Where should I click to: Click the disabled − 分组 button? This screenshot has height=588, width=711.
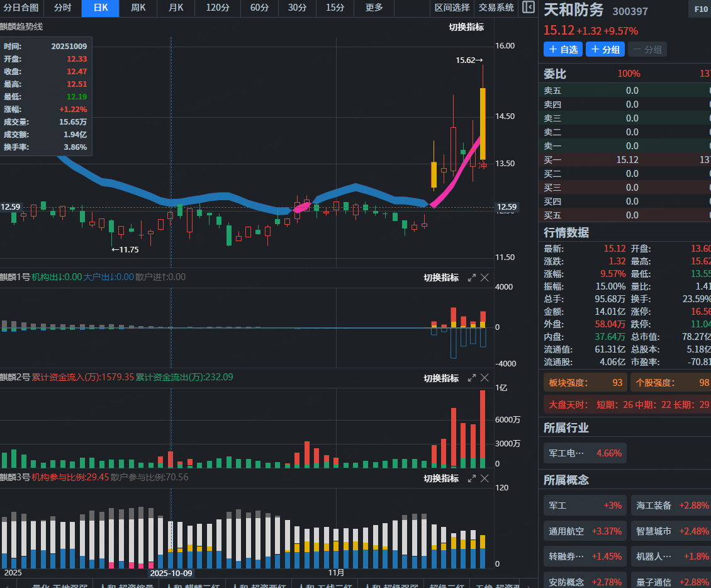pos(647,49)
